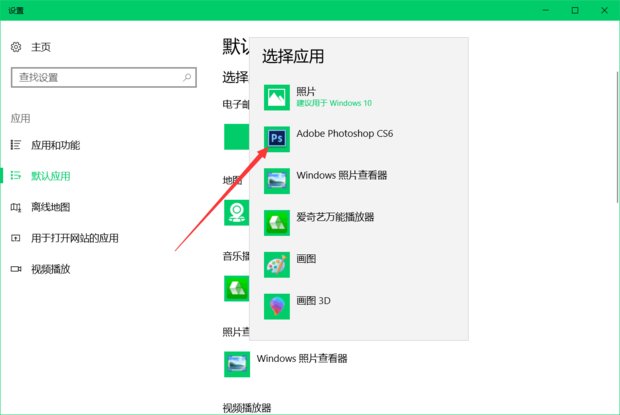Click the photo viewer icon below the popup
This screenshot has width=620, height=415.
click(237, 364)
